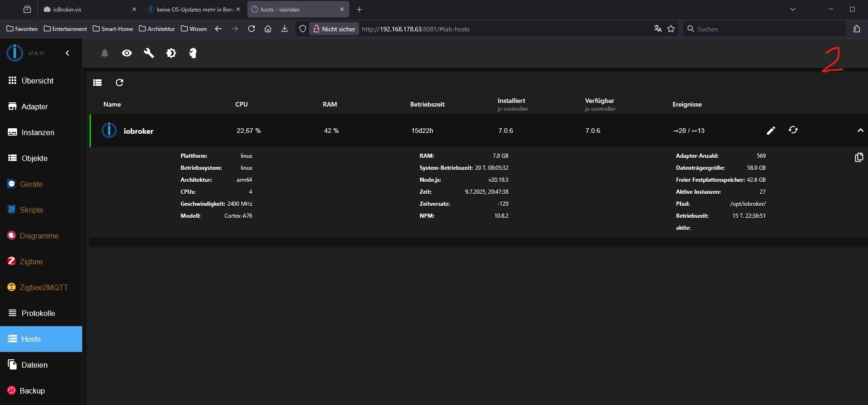Click the Nicht sicher security badge

pos(334,29)
